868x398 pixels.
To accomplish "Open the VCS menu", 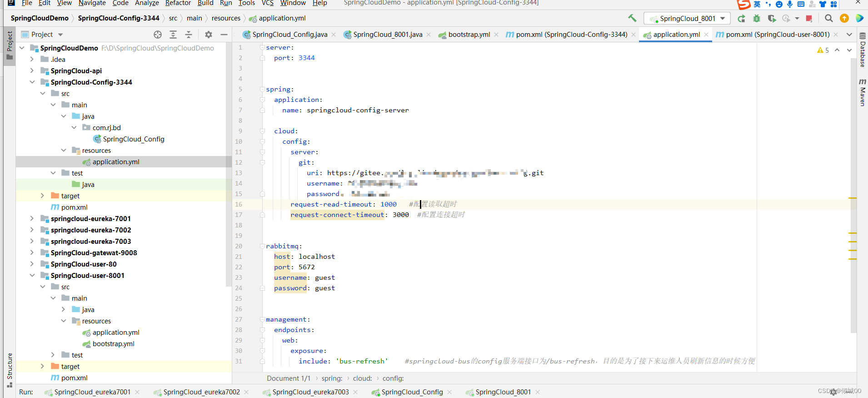I will point(268,3).
